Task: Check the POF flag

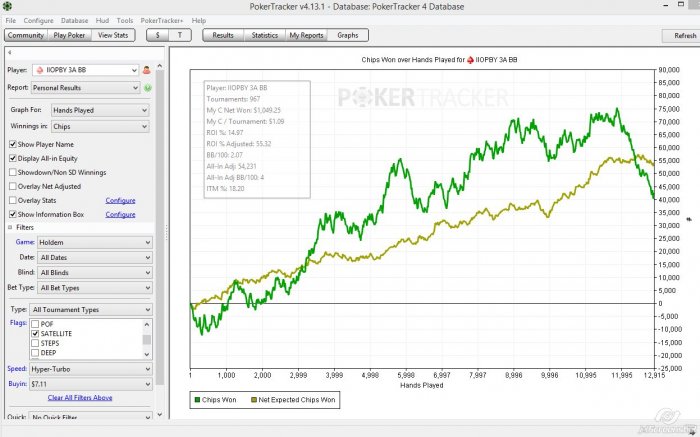Action: click(x=35, y=324)
